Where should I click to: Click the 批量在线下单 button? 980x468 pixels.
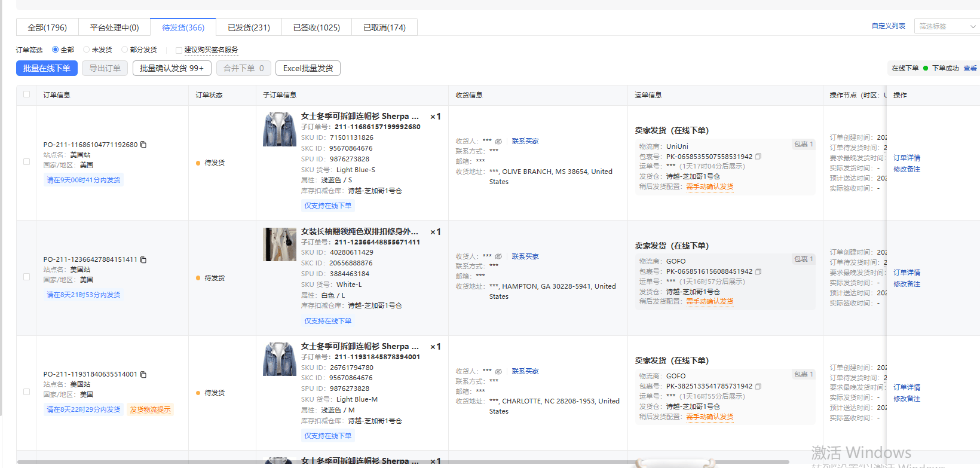click(47, 68)
